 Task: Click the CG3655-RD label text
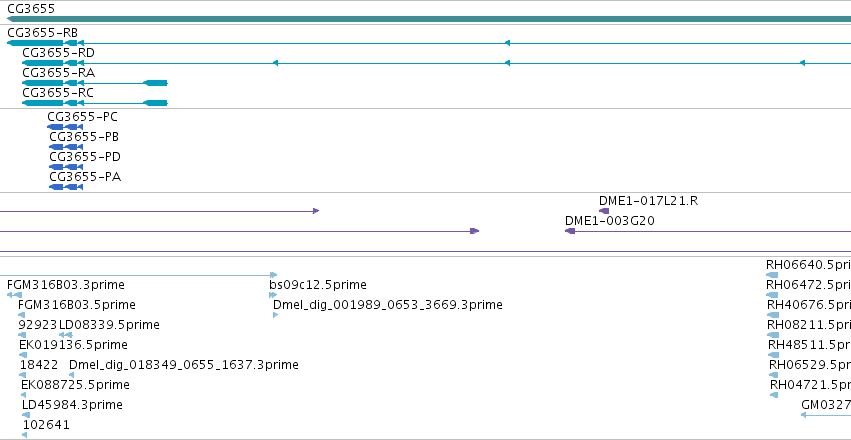click(x=59, y=53)
